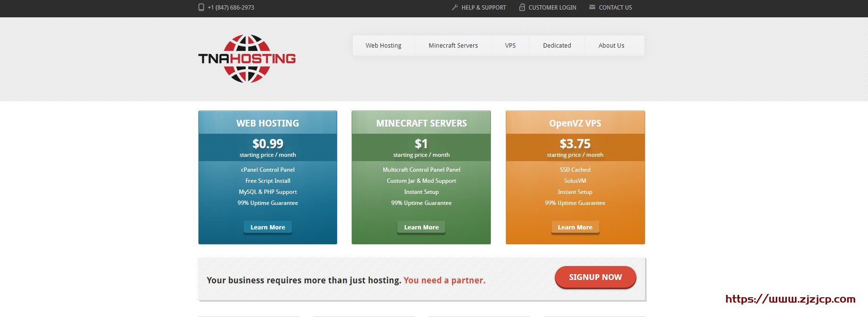Screen dimensions: 868x317
Task: Click the WEB HOSTING card heading
Action: (268, 123)
